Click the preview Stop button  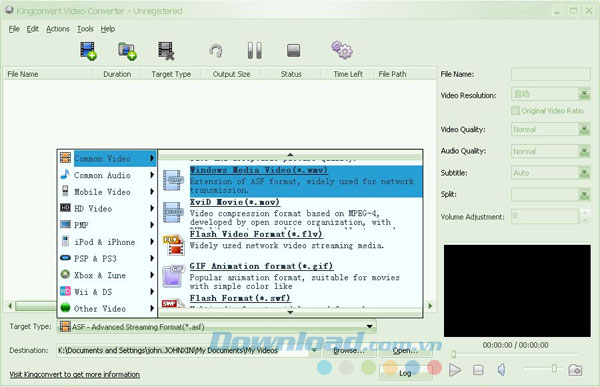click(478, 370)
